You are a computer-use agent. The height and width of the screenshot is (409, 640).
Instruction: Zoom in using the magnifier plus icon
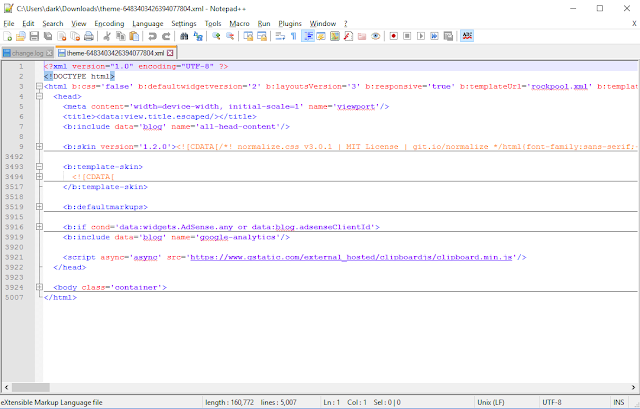click(x=216, y=36)
